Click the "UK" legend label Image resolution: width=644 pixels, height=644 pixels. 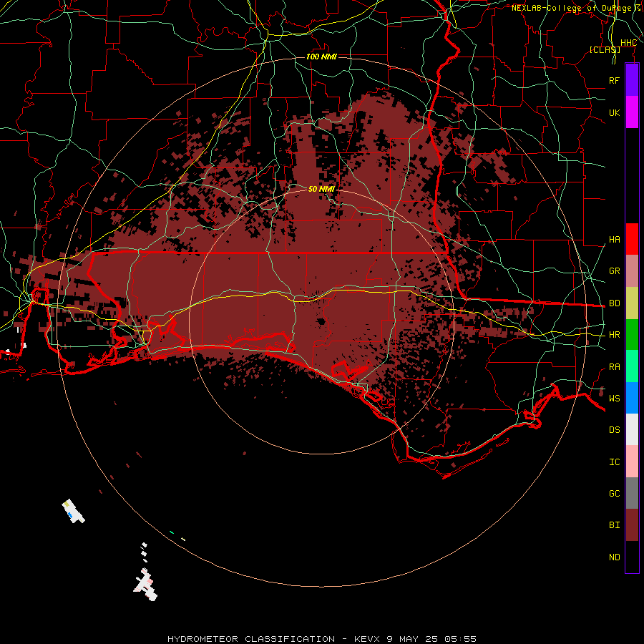click(x=614, y=112)
